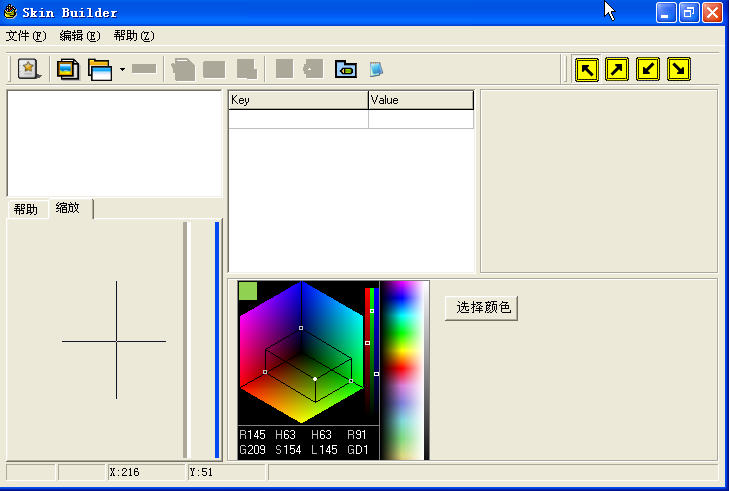Switch to the 帮助 tab
The width and height of the screenshot is (729, 491).
[26, 209]
